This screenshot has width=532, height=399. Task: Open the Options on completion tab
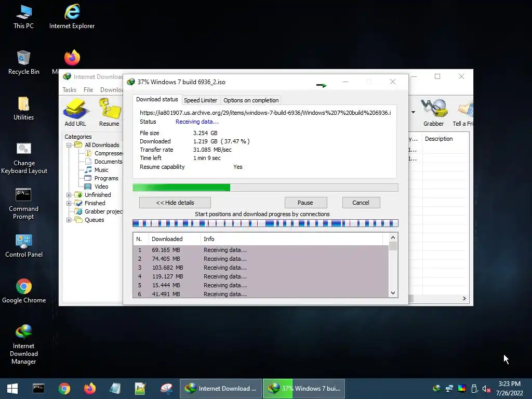click(251, 100)
